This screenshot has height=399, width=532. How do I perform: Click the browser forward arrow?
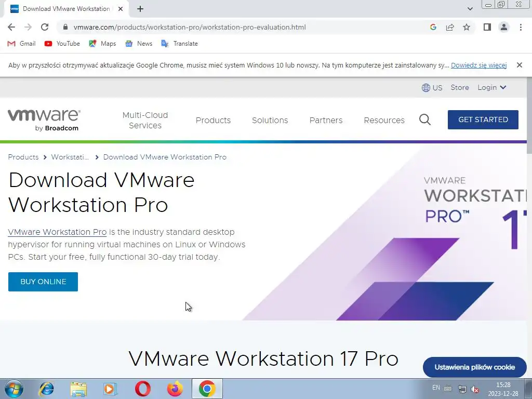28,27
